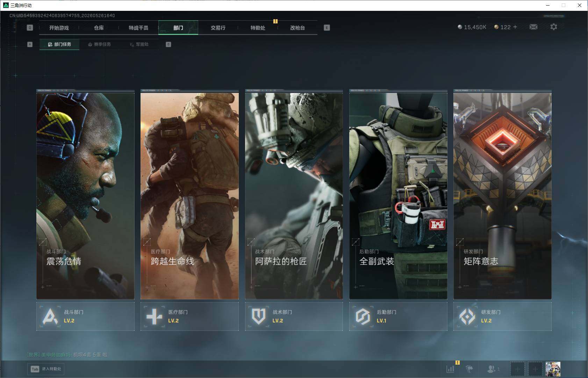Click the D key hint beside 军需处
588x378 pixels.
point(168,44)
